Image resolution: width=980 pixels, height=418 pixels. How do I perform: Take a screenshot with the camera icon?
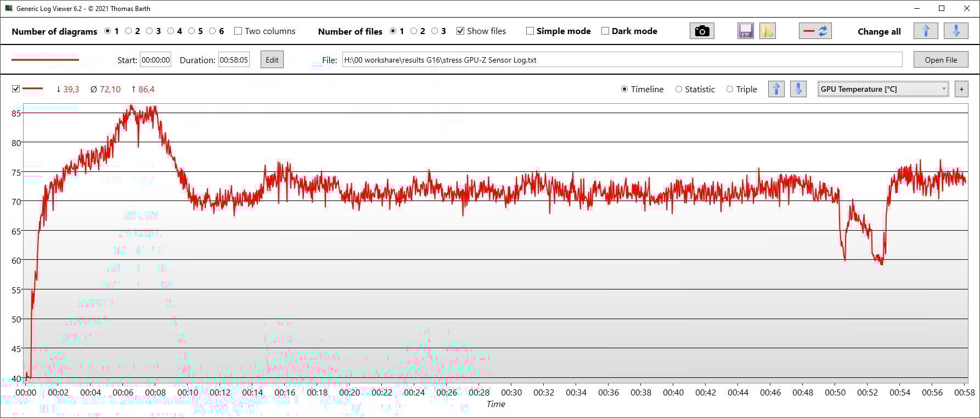coord(702,31)
